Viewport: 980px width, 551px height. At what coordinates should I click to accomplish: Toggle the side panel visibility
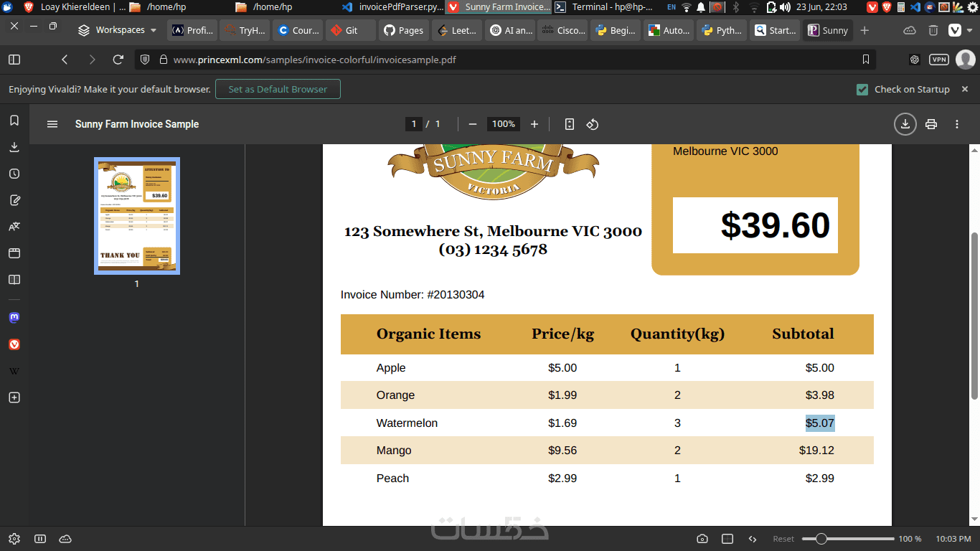14,60
